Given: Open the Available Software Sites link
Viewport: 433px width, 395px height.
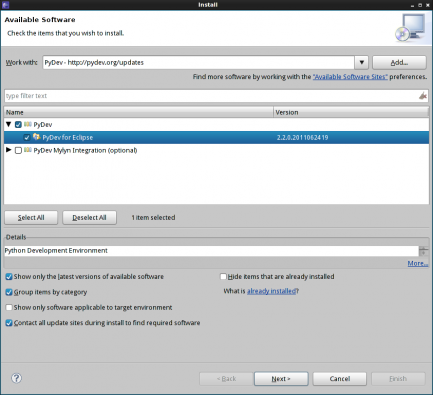Looking at the screenshot, I should [x=350, y=77].
